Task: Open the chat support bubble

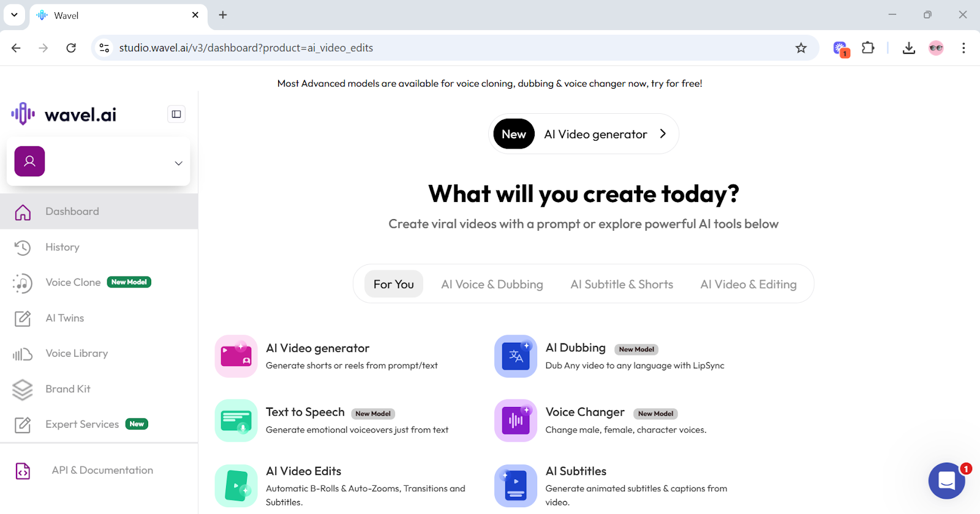Action: [x=947, y=481]
